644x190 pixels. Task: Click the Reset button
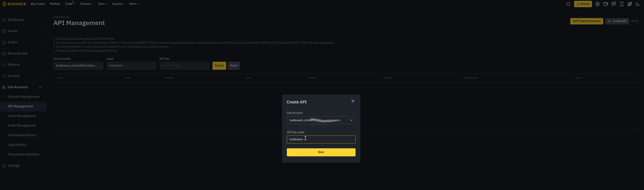(x=234, y=66)
